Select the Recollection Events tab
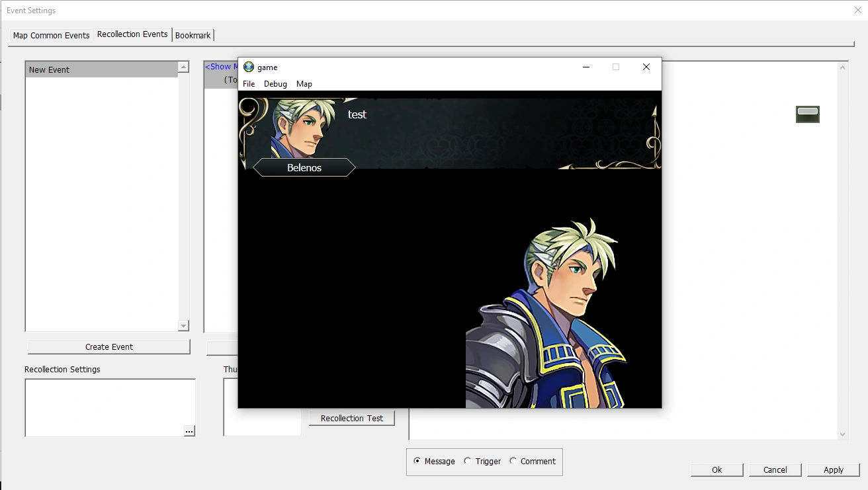 132,34
